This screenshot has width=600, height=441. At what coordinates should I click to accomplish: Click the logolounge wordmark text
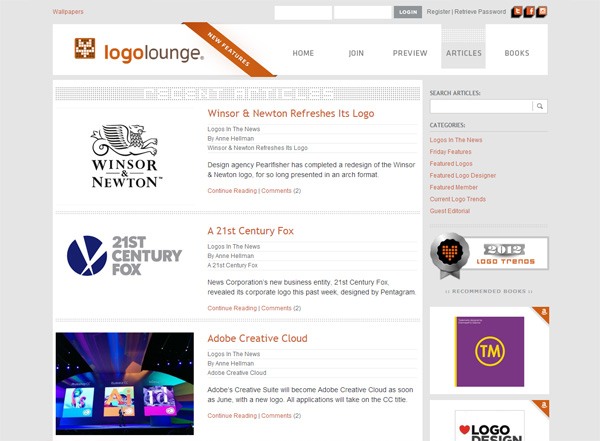(153, 53)
